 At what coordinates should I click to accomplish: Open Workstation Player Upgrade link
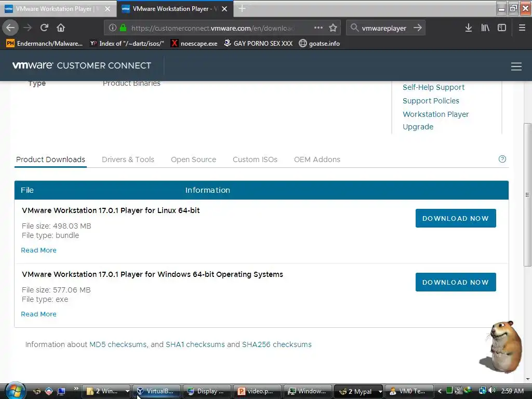click(x=436, y=121)
